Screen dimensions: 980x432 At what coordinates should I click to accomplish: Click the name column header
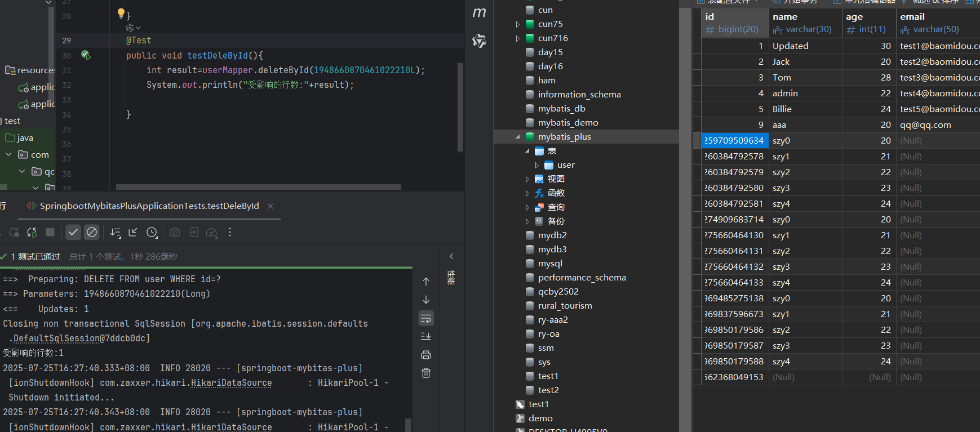[x=805, y=23]
